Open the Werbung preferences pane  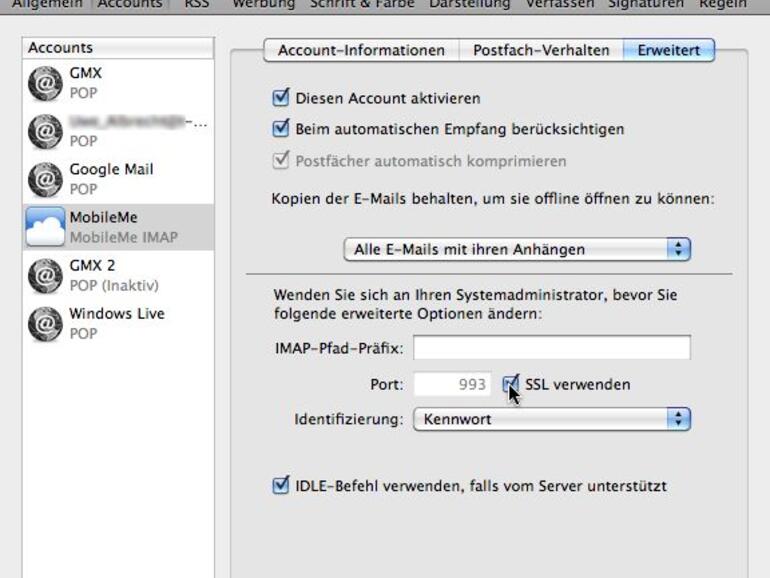264,4
